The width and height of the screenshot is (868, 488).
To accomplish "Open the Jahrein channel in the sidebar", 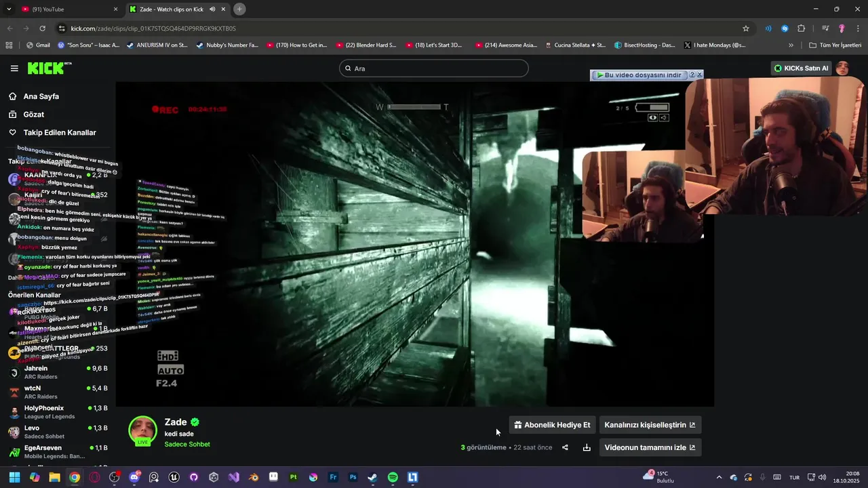I will pyautogui.click(x=58, y=372).
